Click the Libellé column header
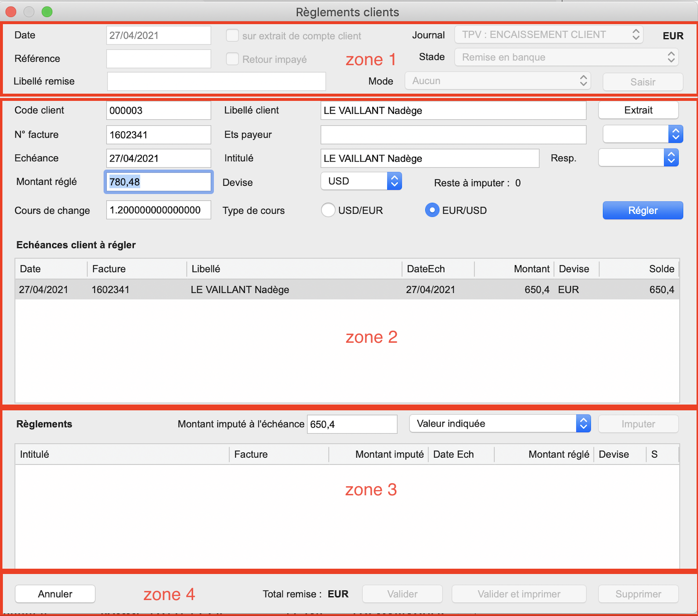 click(x=294, y=269)
